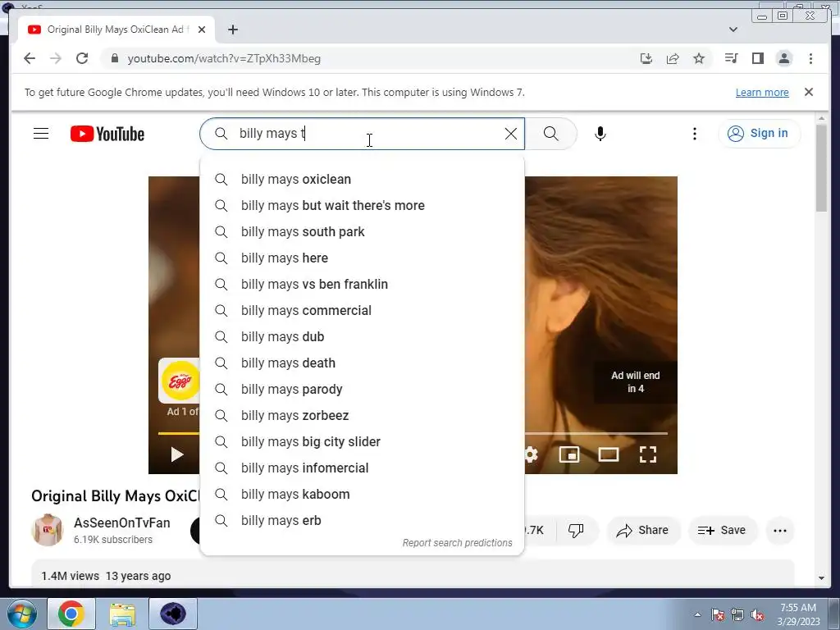Show hidden system tray icons
The image size is (840, 630).
[697, 614]
